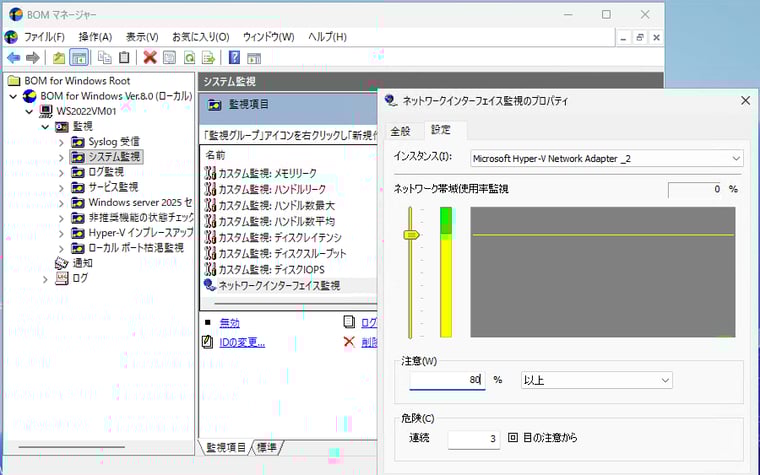Click the red X icon next to 削除
The width and height of the screenshot is (760, 475).
349,342
